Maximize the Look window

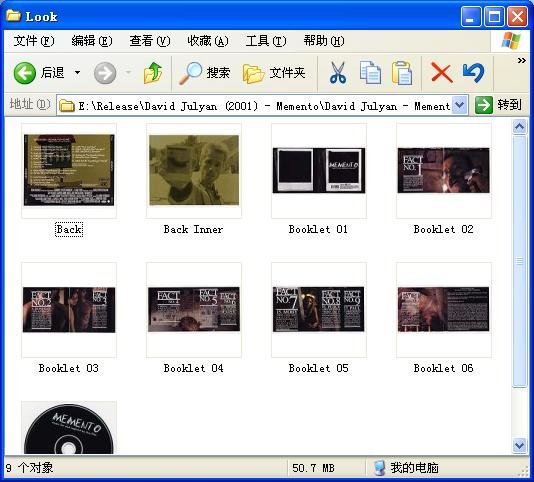494,16
